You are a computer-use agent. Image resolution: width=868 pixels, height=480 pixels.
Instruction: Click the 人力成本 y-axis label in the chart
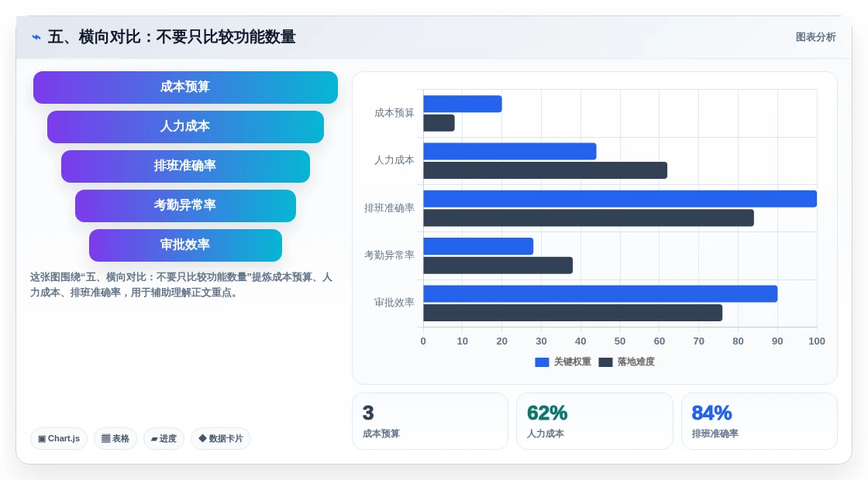coord(394,160)
